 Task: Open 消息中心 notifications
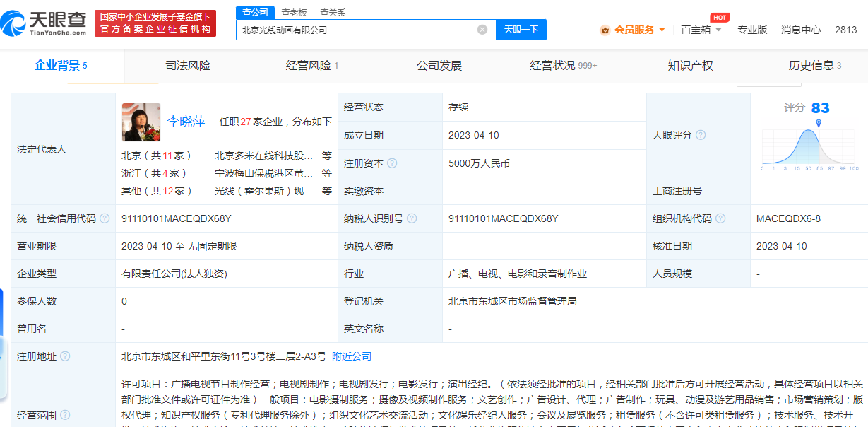801,30
